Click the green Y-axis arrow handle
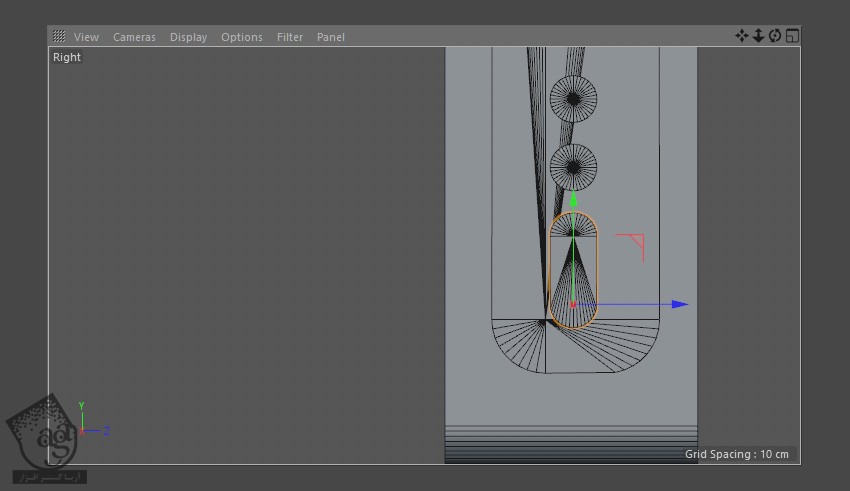Screen dimensions: 850x491 pos(573,199)
